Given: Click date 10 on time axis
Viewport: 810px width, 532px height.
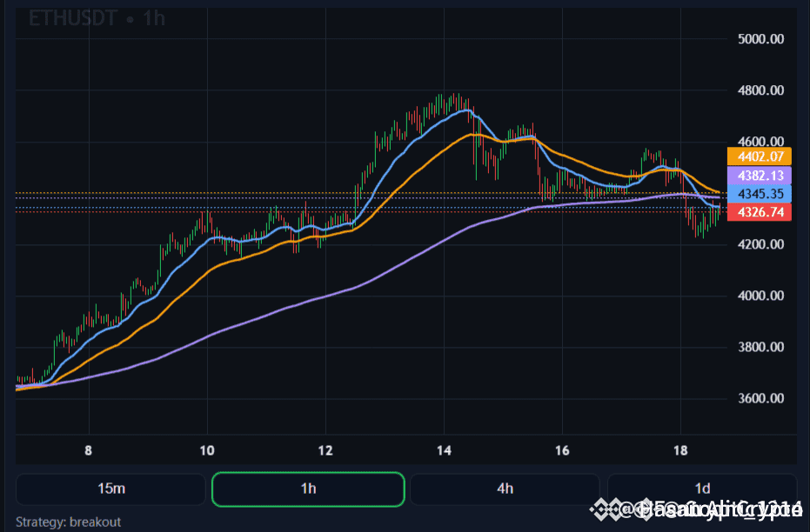Looking at the screenshot, I should 207,450.
